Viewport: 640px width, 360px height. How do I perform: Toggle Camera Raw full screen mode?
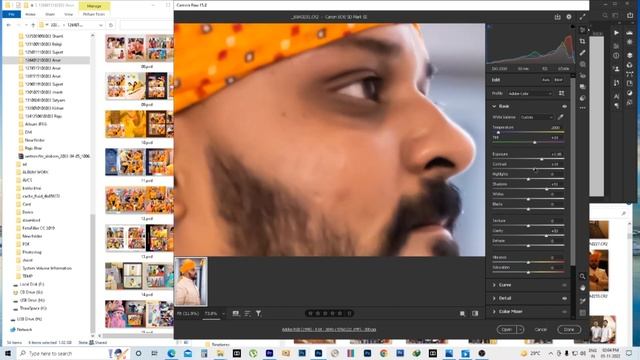582,17
